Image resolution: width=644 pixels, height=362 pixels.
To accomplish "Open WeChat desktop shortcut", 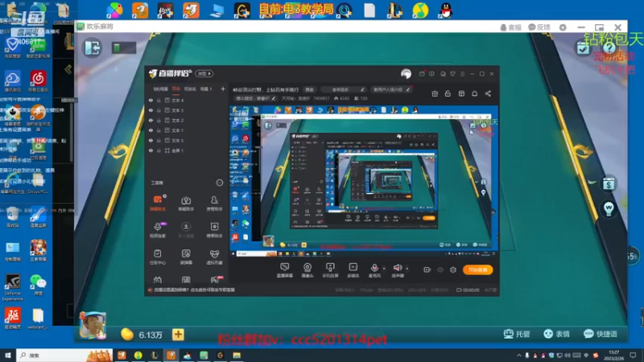I will point(38,285).
